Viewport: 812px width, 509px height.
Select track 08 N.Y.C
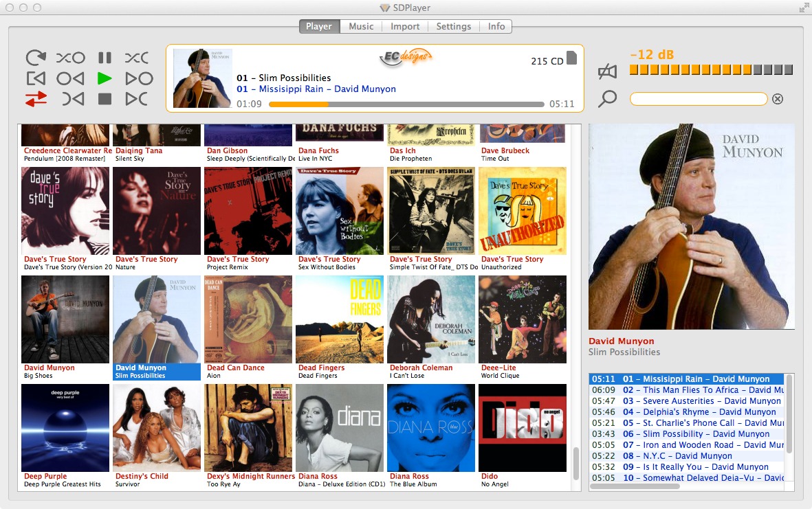(x=687, y=456)
